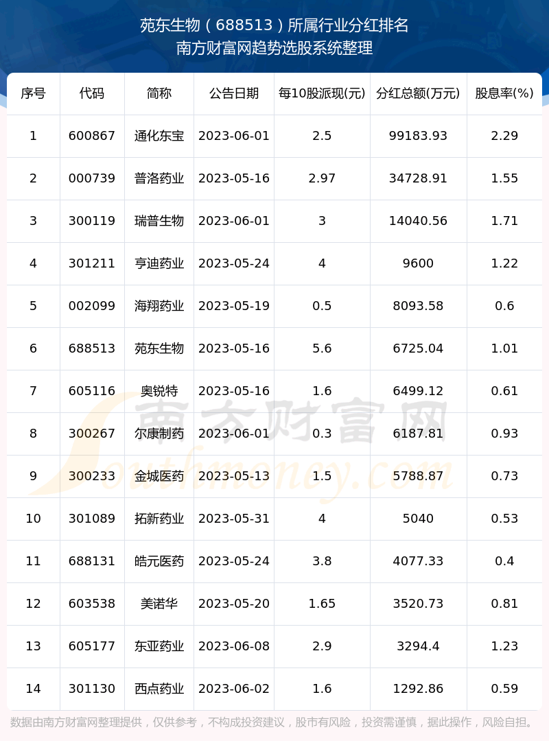This screenshot has width=549, height=756.
Task: Select the 普洛药业 stock name
Action: 159,178
